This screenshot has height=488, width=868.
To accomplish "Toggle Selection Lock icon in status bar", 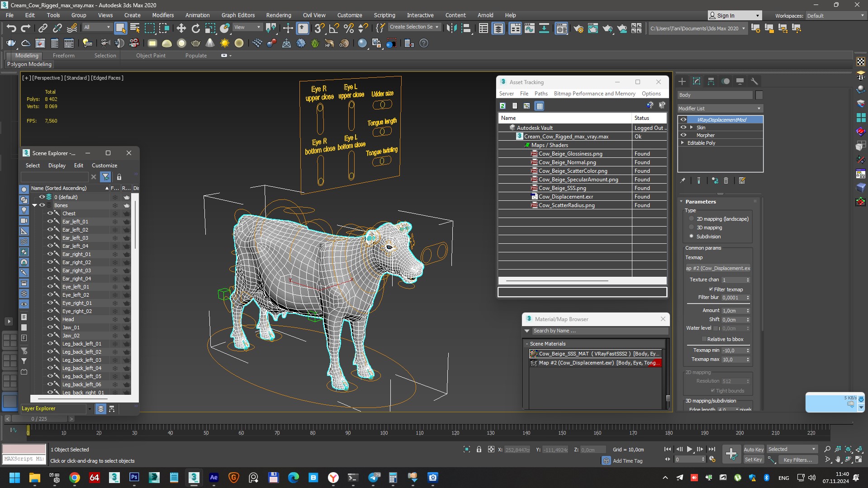I will tap(479, 449).
